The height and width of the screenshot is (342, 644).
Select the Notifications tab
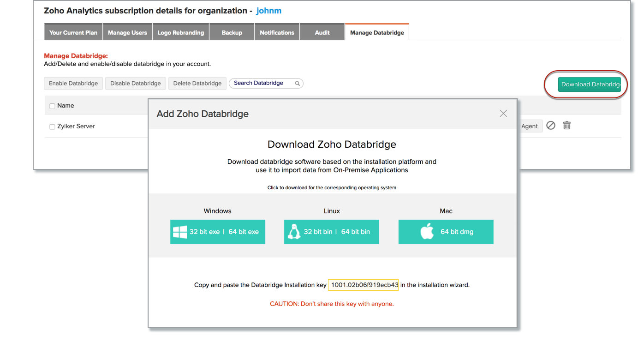(277, 32)
